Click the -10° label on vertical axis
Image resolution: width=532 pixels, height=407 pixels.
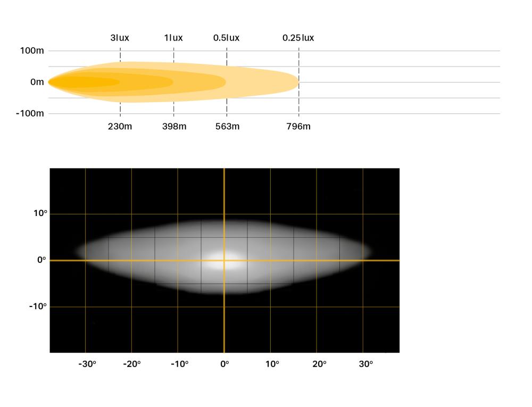[38, 306]
